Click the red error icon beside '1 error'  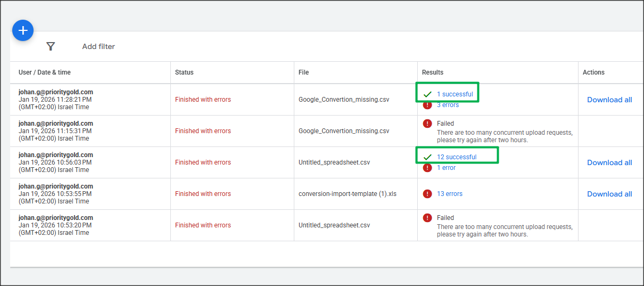427,168
